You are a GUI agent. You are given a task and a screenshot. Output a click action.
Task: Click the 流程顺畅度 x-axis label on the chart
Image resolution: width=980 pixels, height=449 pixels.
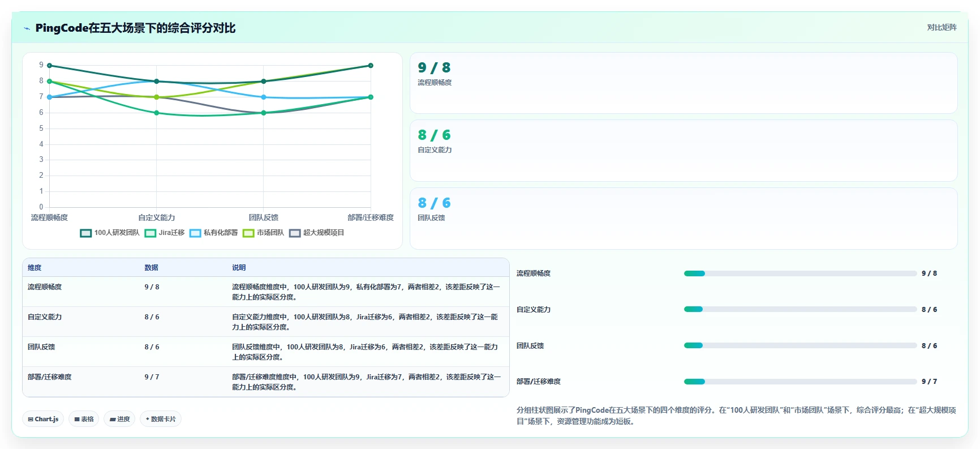(x=49, y=217)
